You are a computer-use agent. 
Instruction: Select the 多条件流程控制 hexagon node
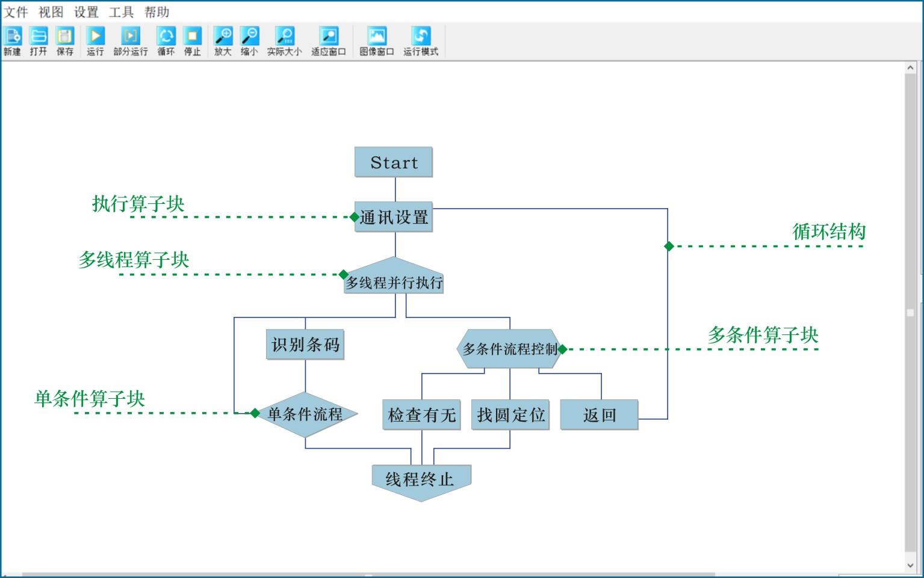[x=510, y=349]
